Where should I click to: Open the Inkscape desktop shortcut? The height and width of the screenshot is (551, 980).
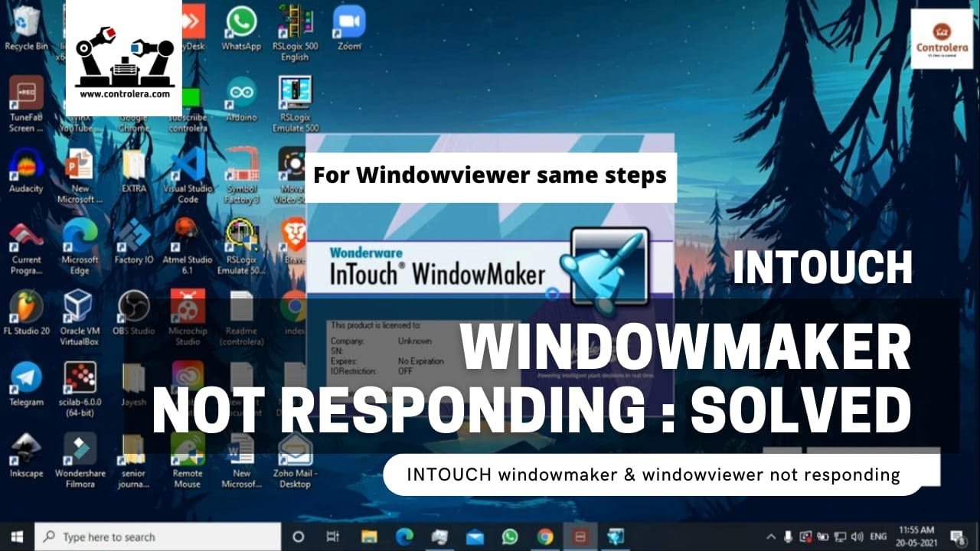(26, 455)
